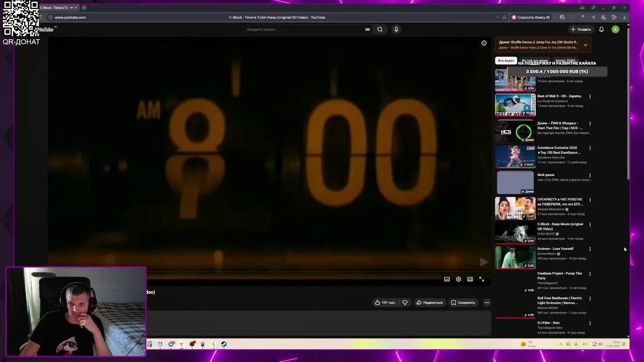644x362 pixels.
Task: Open options for Freebase Project Pump This Party
Action: pos(590,274)
